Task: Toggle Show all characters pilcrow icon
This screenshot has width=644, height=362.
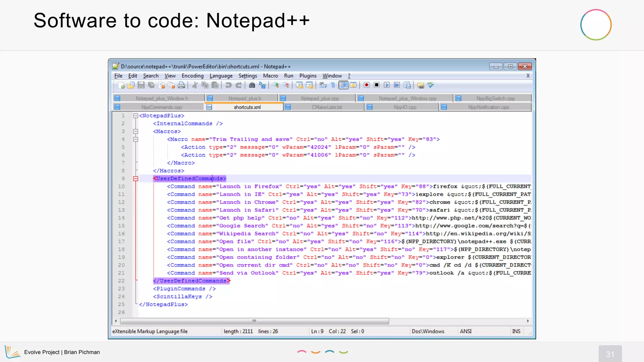Action: [333, 85]
